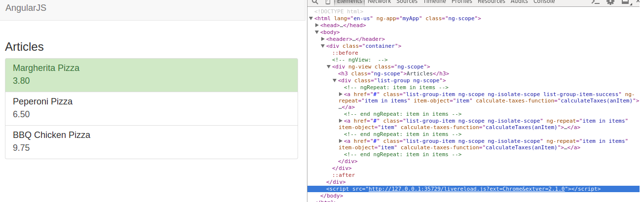The height and width of the screenshot is (202, 644).
Task: Expand the list-group-item-success anchor node
Action: (x=341, y=94)
